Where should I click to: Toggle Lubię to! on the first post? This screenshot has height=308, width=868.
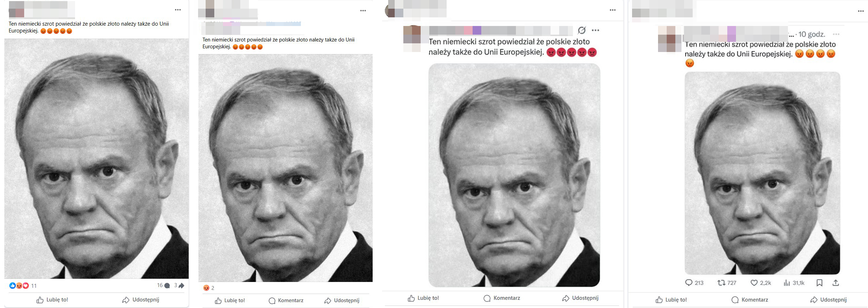coord(52,299)
